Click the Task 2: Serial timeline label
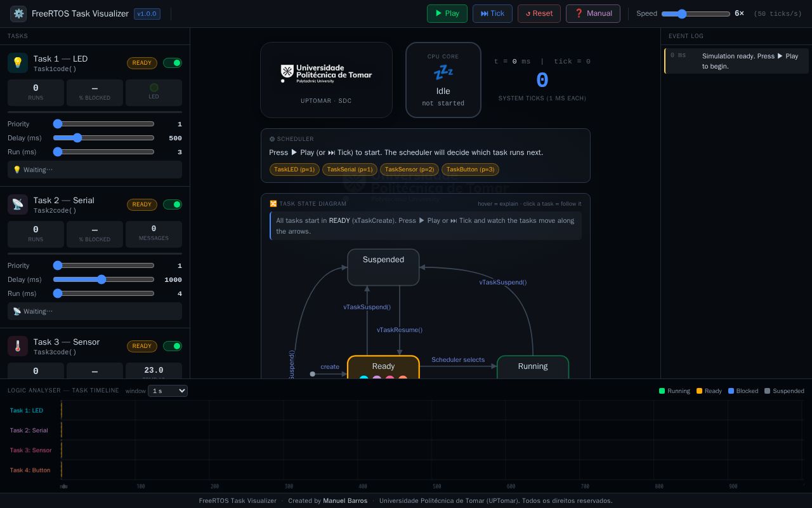The height and width of the screenshot is (508, 812). (29, 431)
